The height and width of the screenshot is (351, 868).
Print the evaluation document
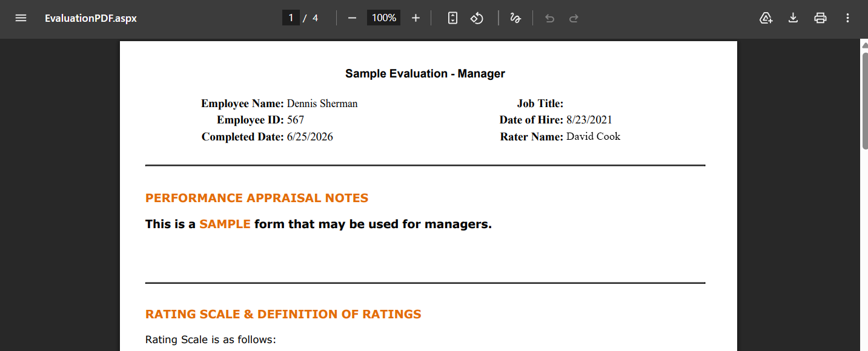[820, 18]
